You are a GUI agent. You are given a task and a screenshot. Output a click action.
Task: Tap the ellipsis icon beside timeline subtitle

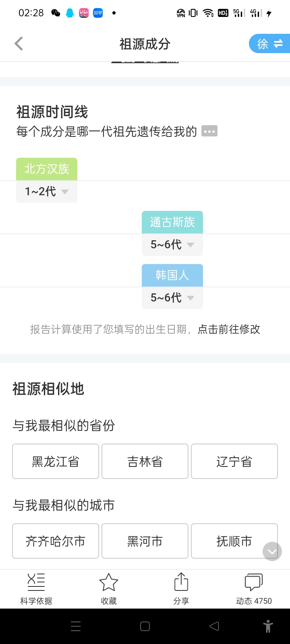click(209, 131)
